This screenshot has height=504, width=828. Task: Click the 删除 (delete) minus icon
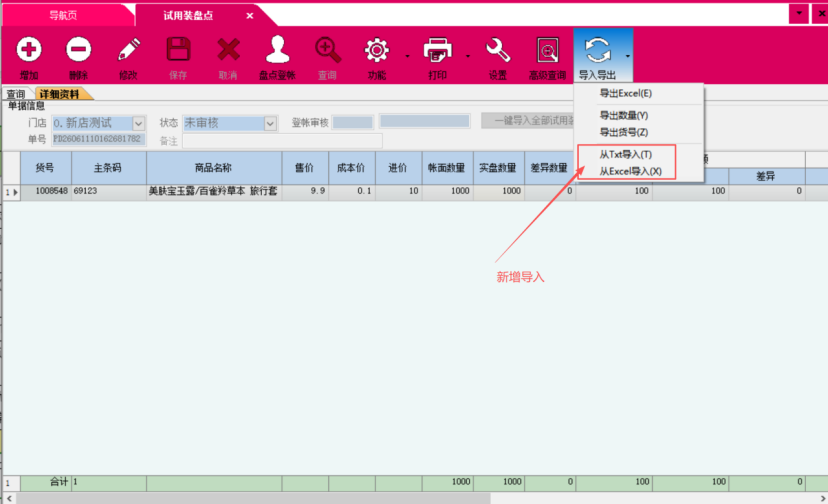point(79,50)
